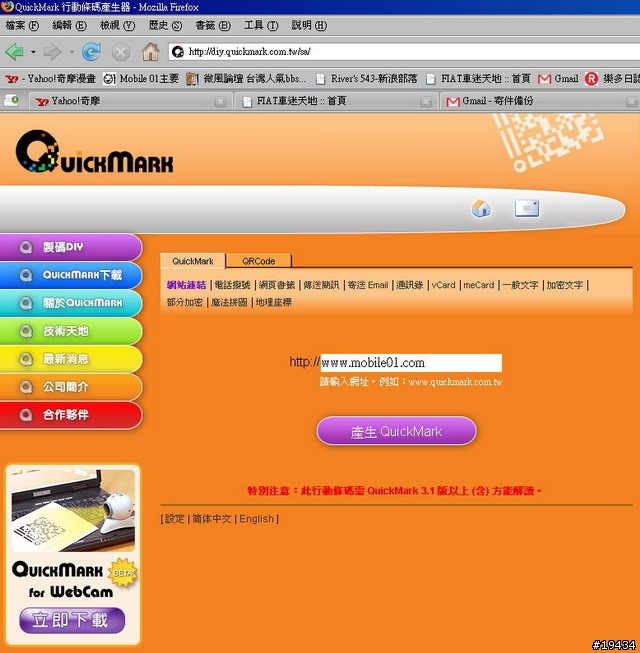Choose 地理座標 code type
The width and height of the screenshot is (640, 653).
click(x=274, y=302)
